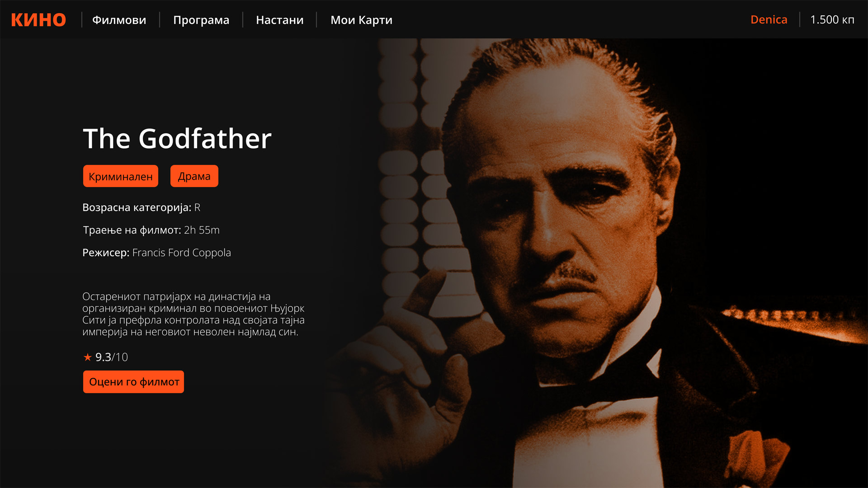Click the Возрасна категорија label
Viewport: 868px width, 488px height.
click(137, 207)
